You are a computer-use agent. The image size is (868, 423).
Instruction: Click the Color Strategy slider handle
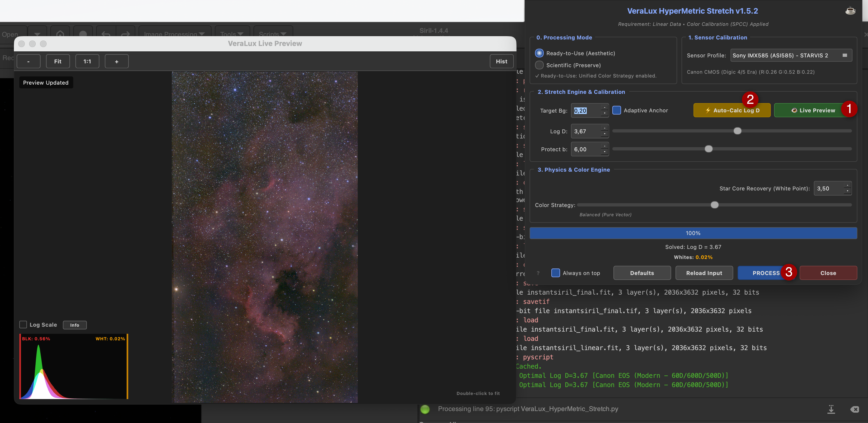coord(714,205)
